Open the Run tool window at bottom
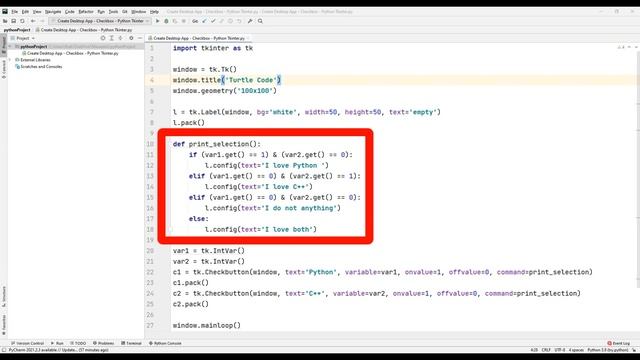The height and width of the screenshot is (360, 640). 57,343
